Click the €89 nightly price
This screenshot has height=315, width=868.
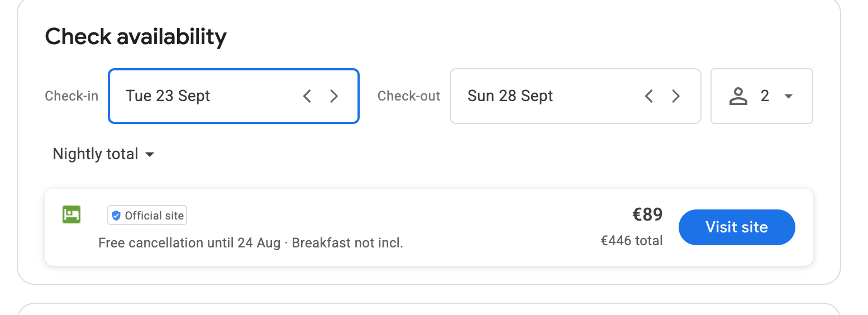[x=647, y=214]
